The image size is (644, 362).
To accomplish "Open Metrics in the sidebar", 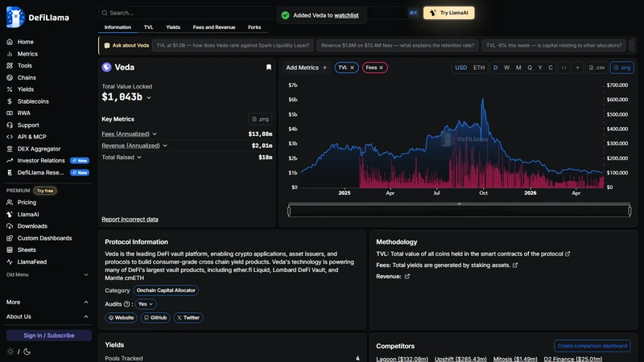I will [27, 54].
